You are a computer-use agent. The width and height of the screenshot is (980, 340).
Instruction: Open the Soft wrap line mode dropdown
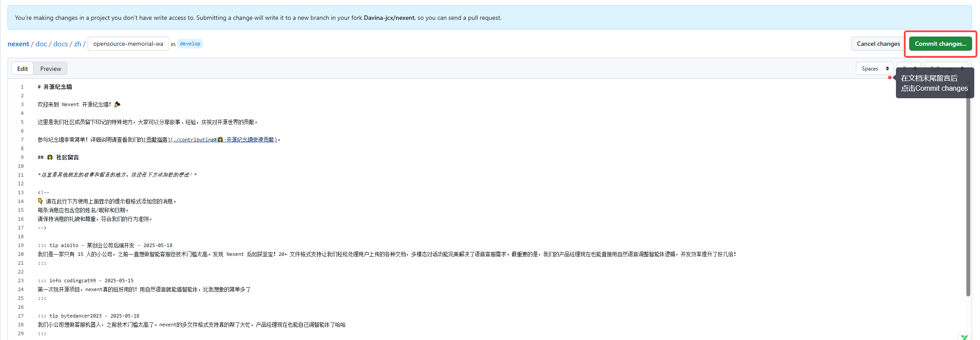point(946,69)
